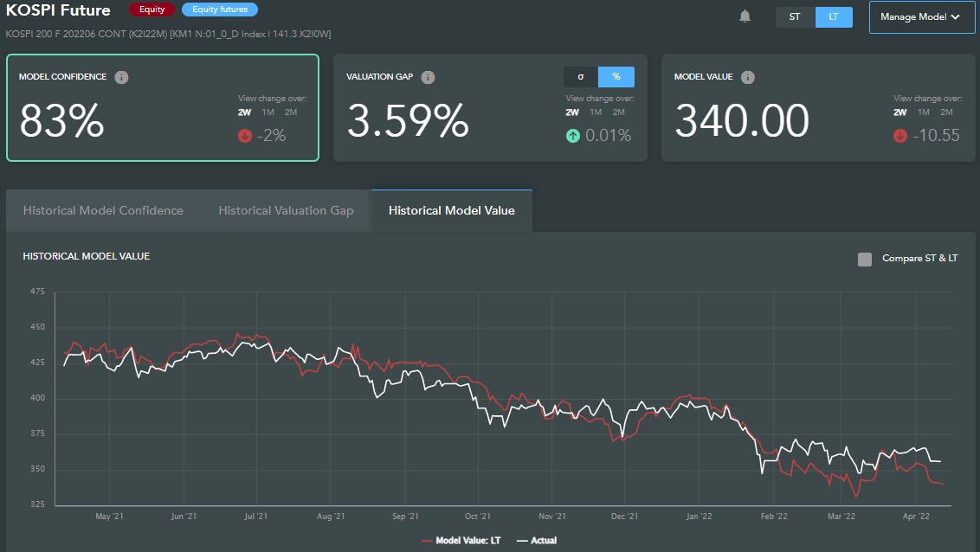Open the Model Confidence info icon
Viewport: 980px width, 552px height.
(121, 77)
